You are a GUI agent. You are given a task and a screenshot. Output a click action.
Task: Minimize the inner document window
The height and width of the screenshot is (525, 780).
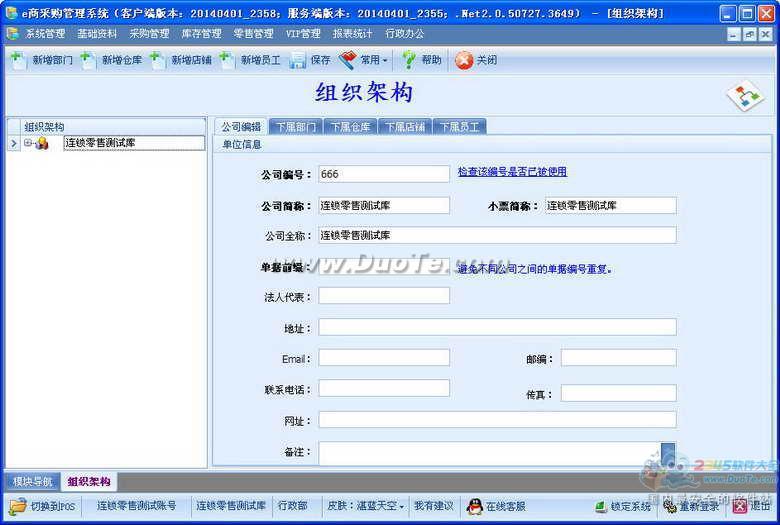[734, 34]
